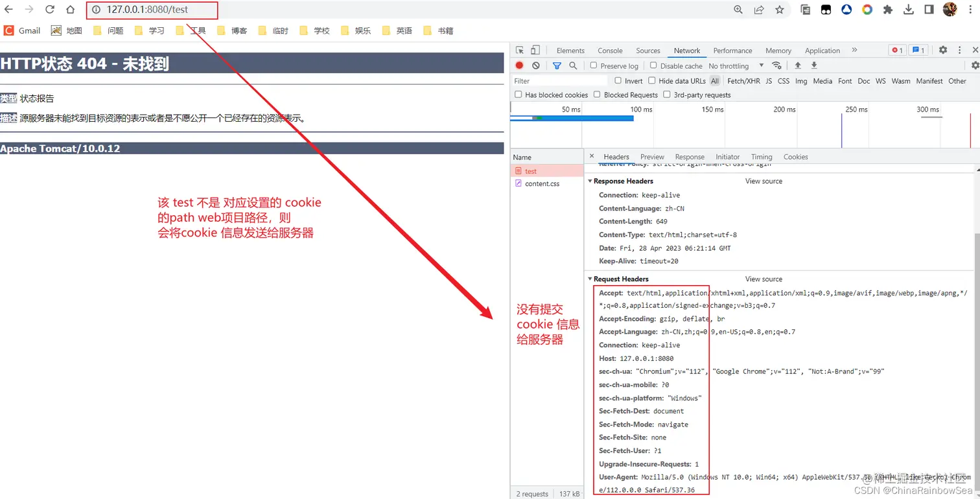Open the Response tab of the request
This screenshot has width=980, height=499.
[690, 157]
